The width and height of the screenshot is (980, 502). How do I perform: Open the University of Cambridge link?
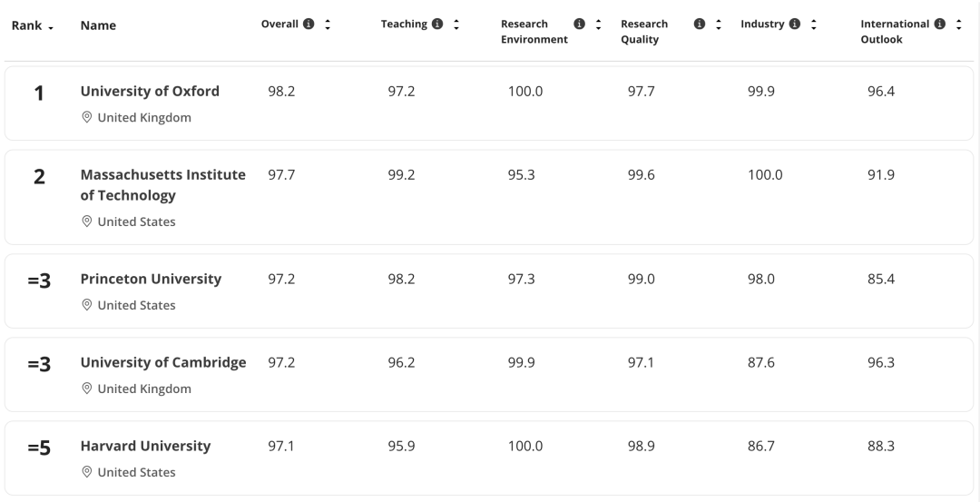point(163,362)
